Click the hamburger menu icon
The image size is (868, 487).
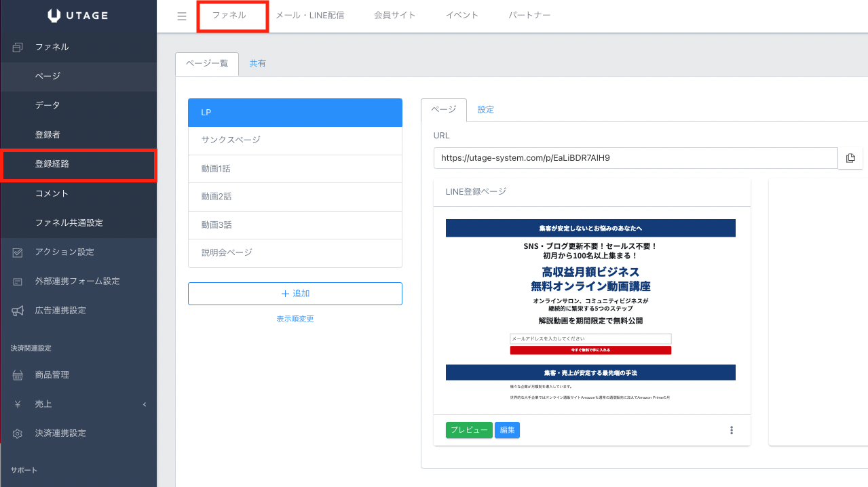(181, 16)
